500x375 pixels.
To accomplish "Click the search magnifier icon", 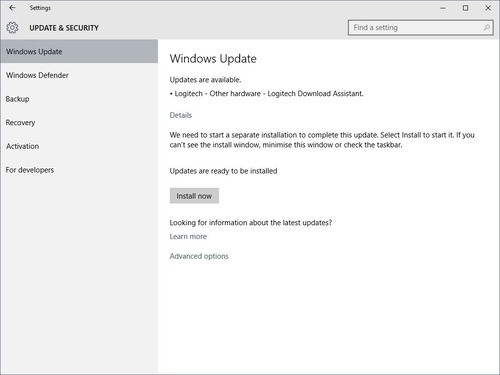I will [487, 28].
